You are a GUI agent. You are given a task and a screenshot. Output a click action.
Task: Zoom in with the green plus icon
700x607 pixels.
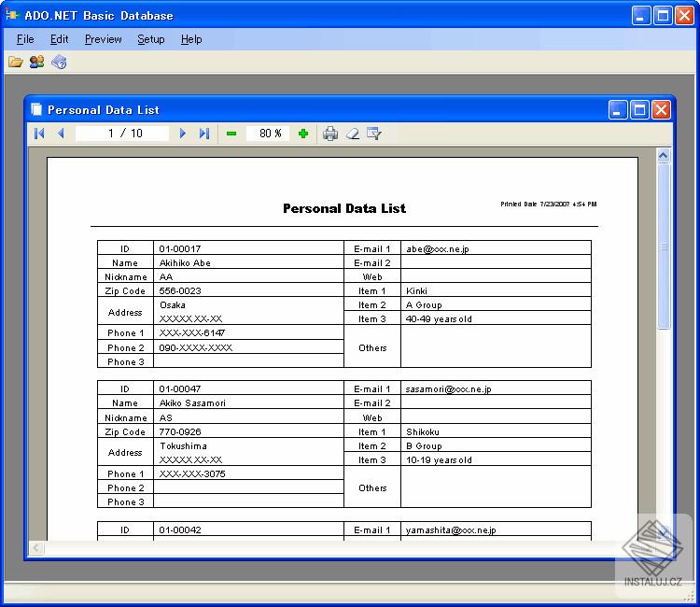coord(303,134)
